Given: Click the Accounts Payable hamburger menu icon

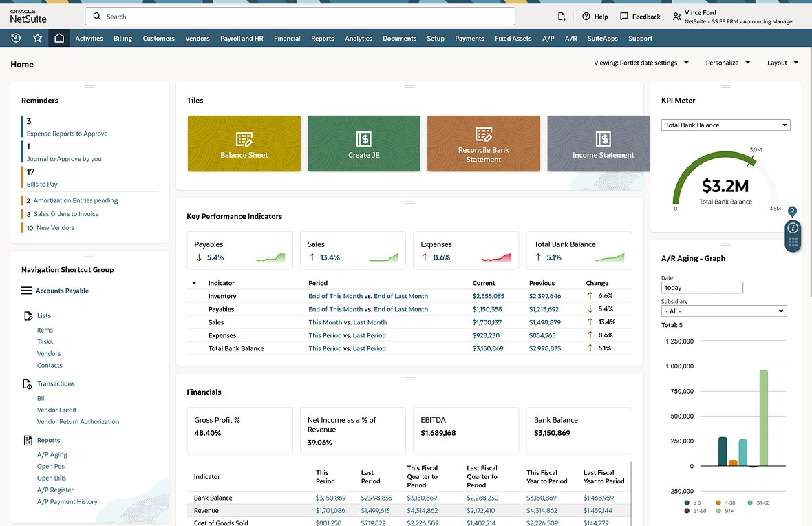Looking at the screenshot, I should [x=27, y=291].
